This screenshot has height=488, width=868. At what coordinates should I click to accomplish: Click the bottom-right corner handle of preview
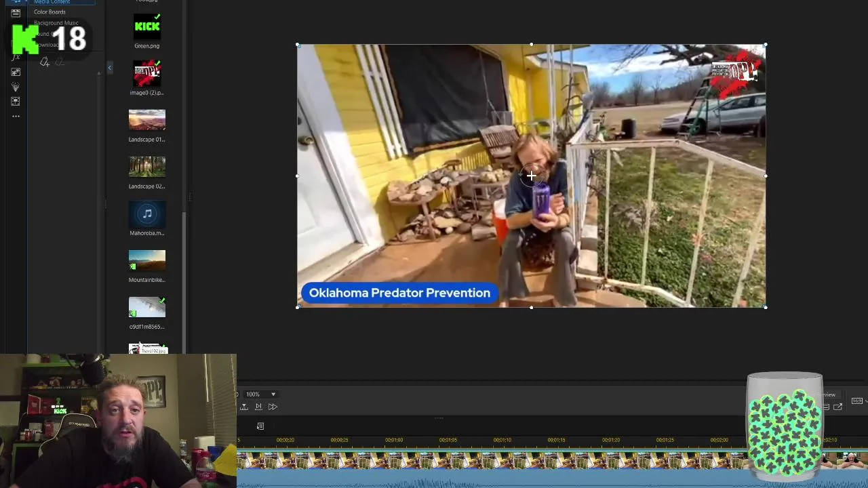pos(766,307)
